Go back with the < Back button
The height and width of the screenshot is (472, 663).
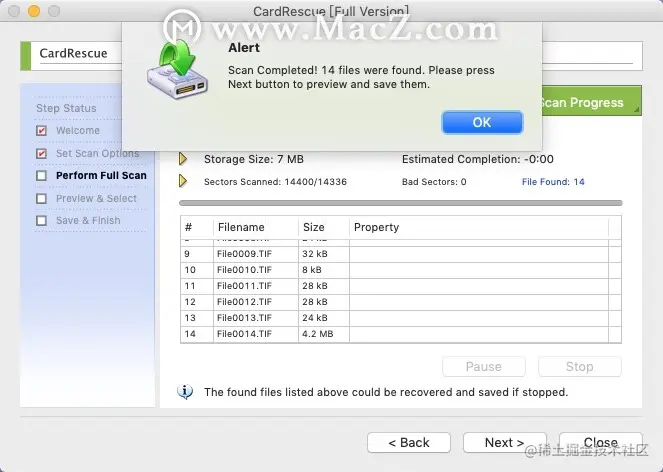(x=409, y=442)
